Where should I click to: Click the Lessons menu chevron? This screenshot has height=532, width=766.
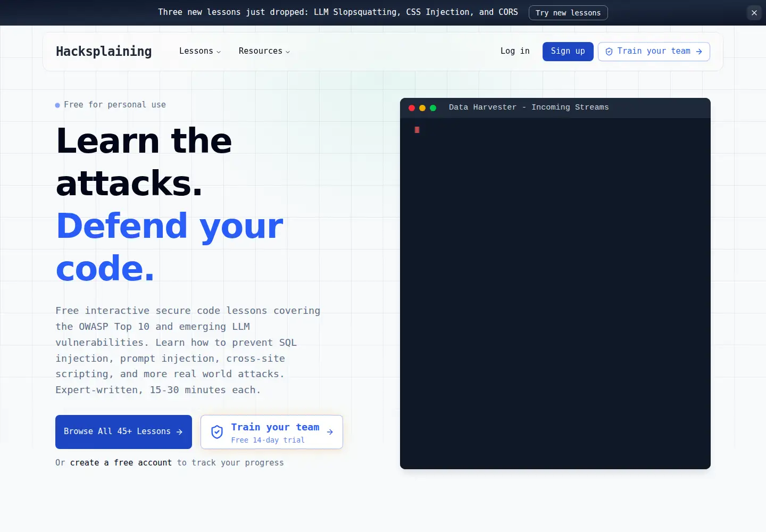(219, 52)
